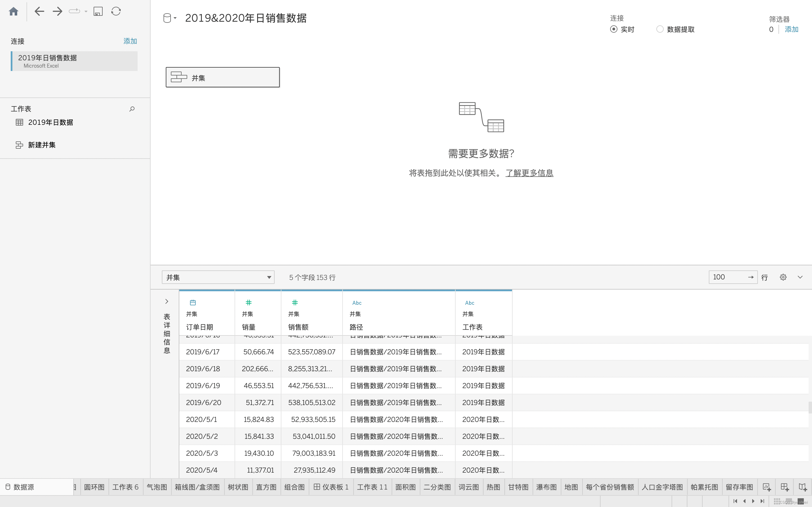812x507 pixels.
Task: Select the 数据提取 radio button
Action: [x=660, y=29]
